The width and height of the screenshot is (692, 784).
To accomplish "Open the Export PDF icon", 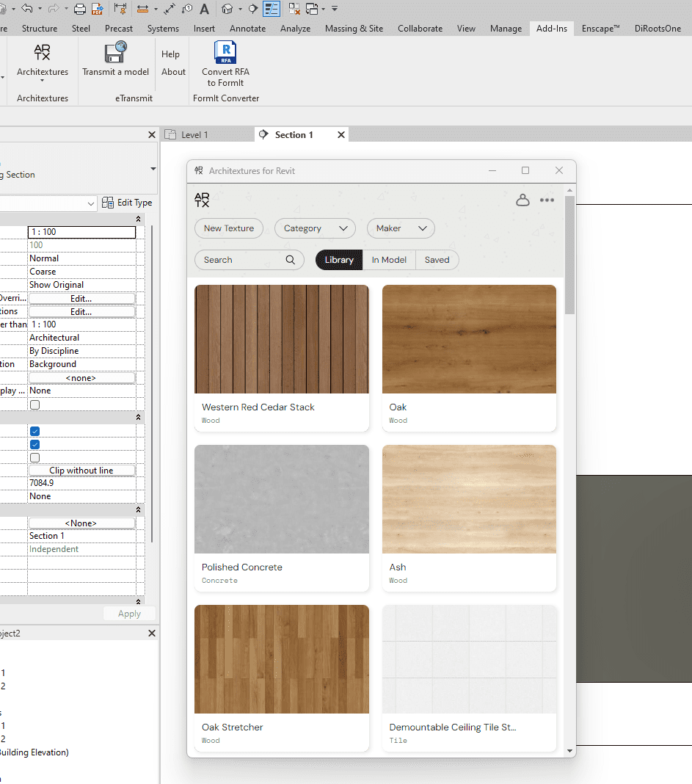I will pyautogui.click(x=97, y=9).
